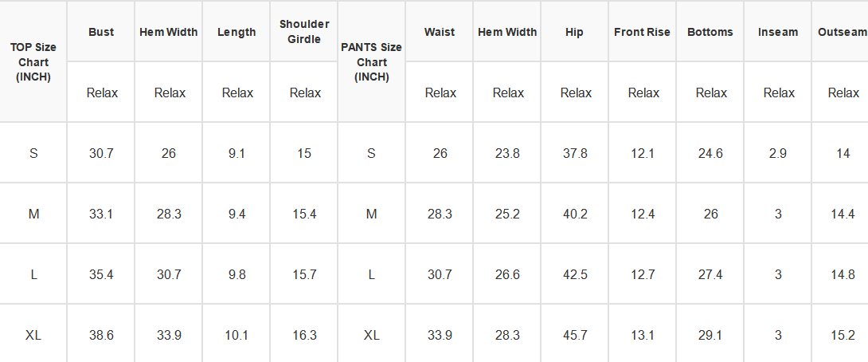The width and height of the screenshot is (868, 362).
Task: Click the Hip column header
Action: point(575,32)
